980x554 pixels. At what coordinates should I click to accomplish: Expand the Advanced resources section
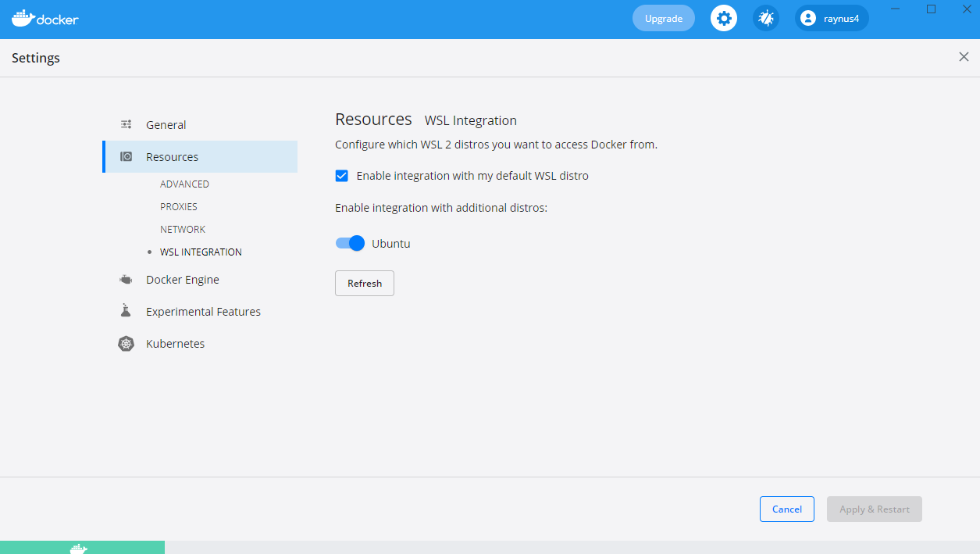[184, 184]
